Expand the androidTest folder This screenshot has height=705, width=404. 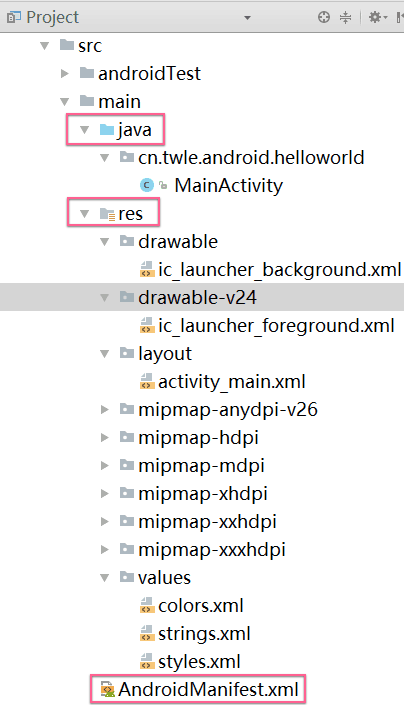[65, 73]
